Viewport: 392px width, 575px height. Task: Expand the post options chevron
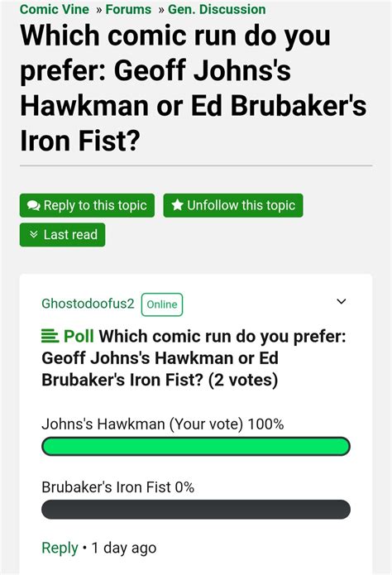(x=342, y=301)
